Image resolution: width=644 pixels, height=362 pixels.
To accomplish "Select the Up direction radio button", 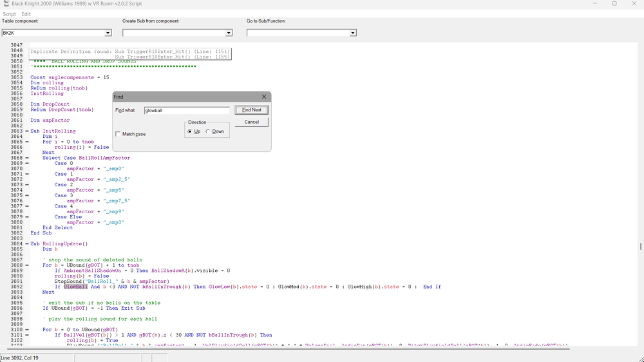I will pyautogui.click(x=190, y=131).
